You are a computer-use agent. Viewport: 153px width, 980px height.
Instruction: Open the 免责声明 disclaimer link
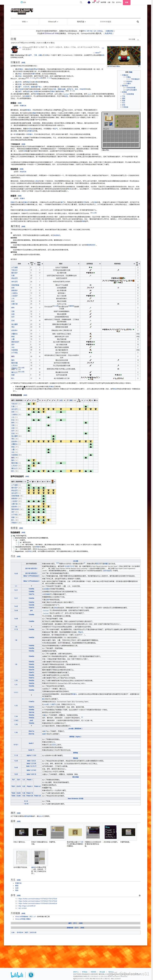pos(108,33)
